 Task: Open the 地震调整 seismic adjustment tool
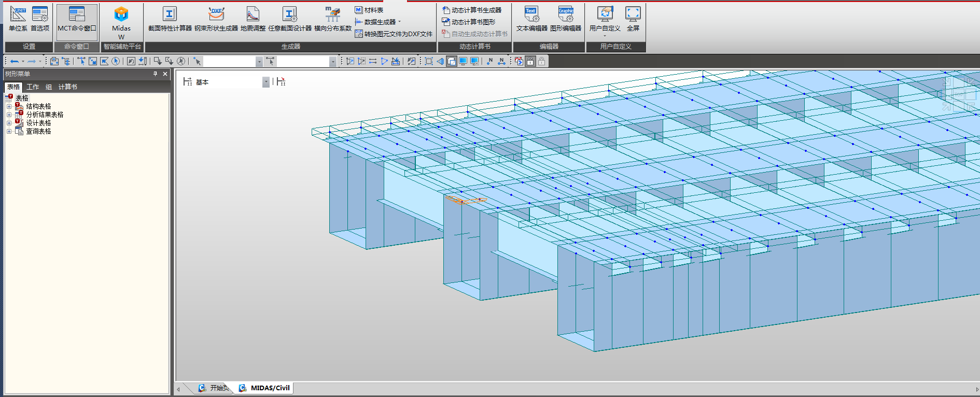tap(253, 19)
